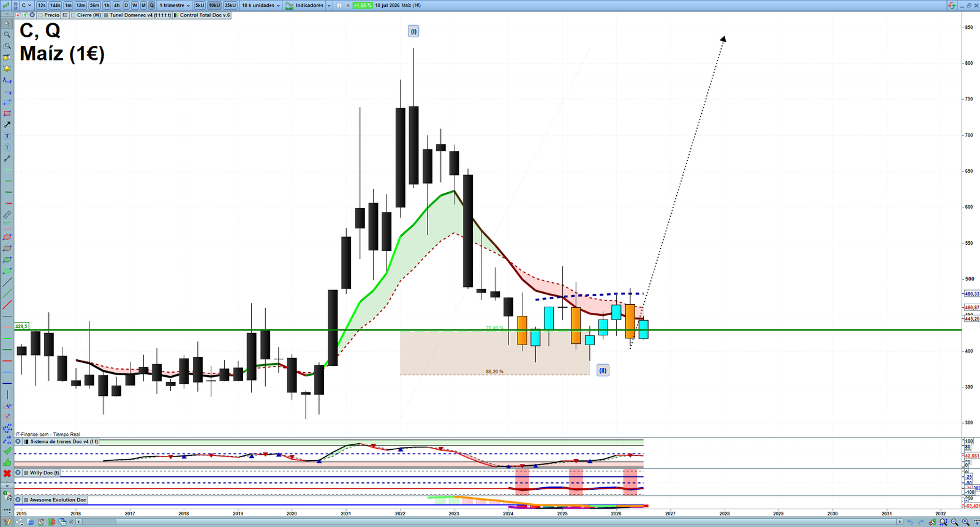Select the text box T tool

click(7, 135)
